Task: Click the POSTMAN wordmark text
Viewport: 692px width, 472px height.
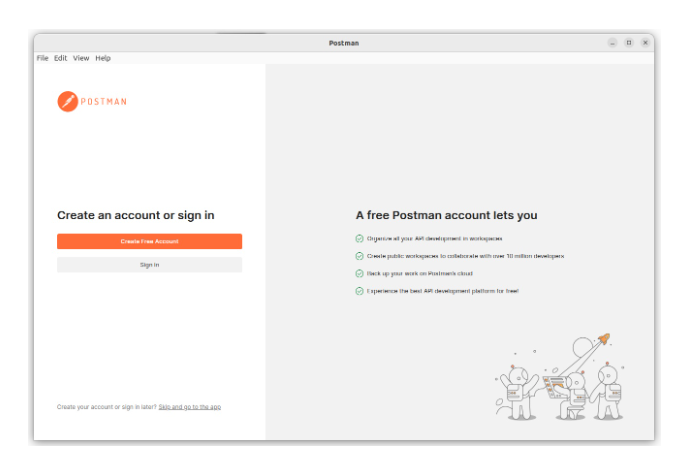Action: click(104, 102)
